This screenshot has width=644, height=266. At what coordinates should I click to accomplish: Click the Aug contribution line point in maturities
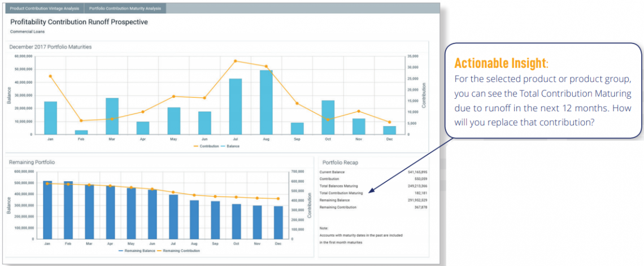click(266, 66)
